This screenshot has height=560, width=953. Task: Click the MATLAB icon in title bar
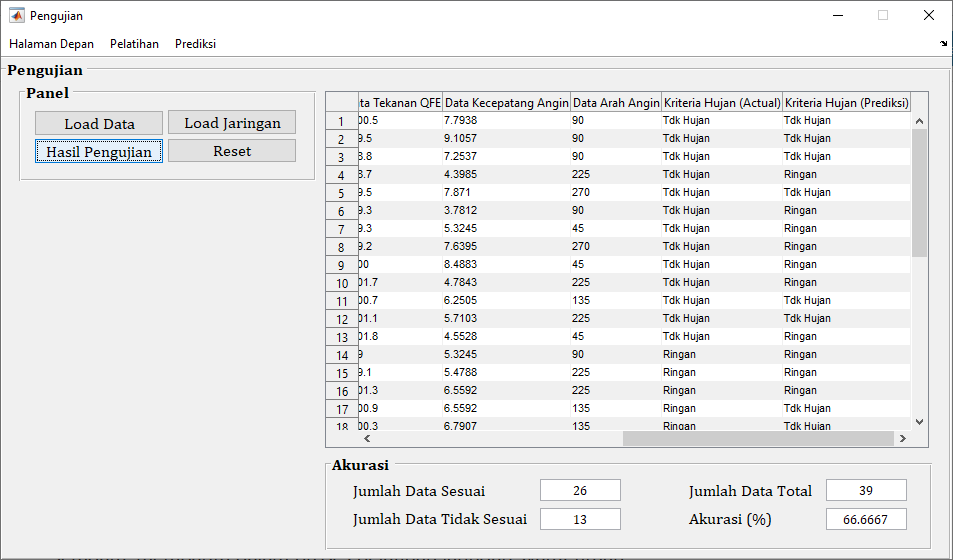coord(16,16)
